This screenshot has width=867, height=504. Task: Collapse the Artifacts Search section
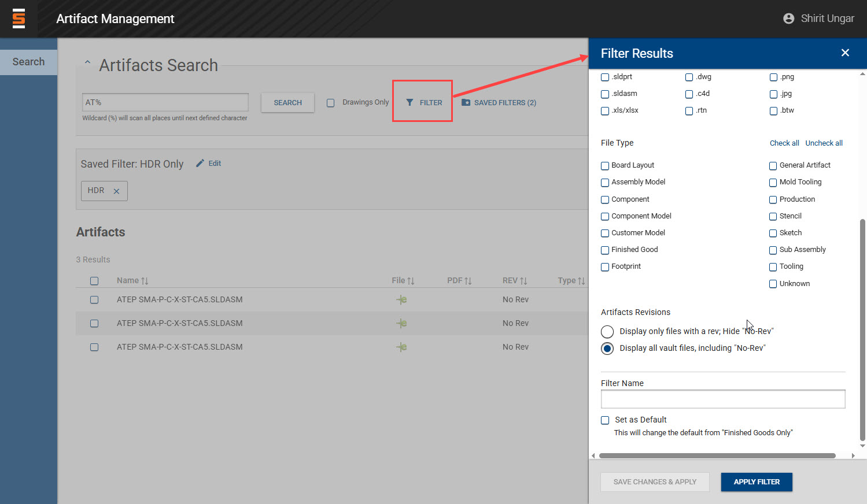click(x=87, y=62)
